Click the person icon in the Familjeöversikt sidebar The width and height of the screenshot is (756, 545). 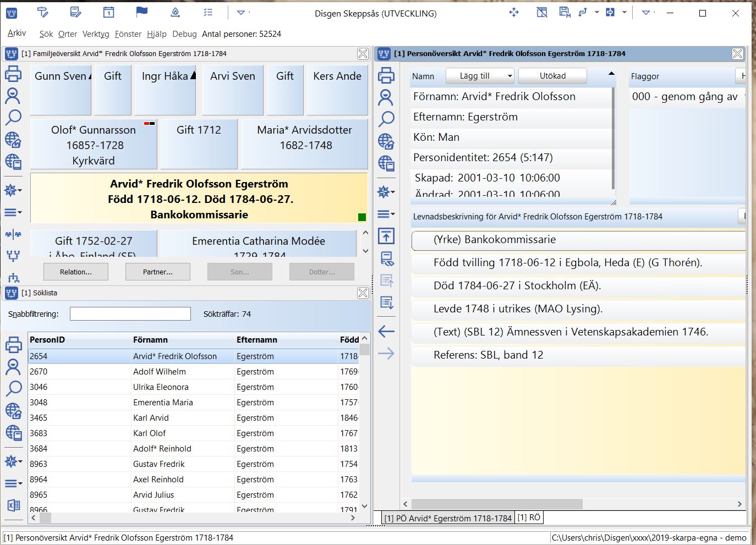point(13,96)
